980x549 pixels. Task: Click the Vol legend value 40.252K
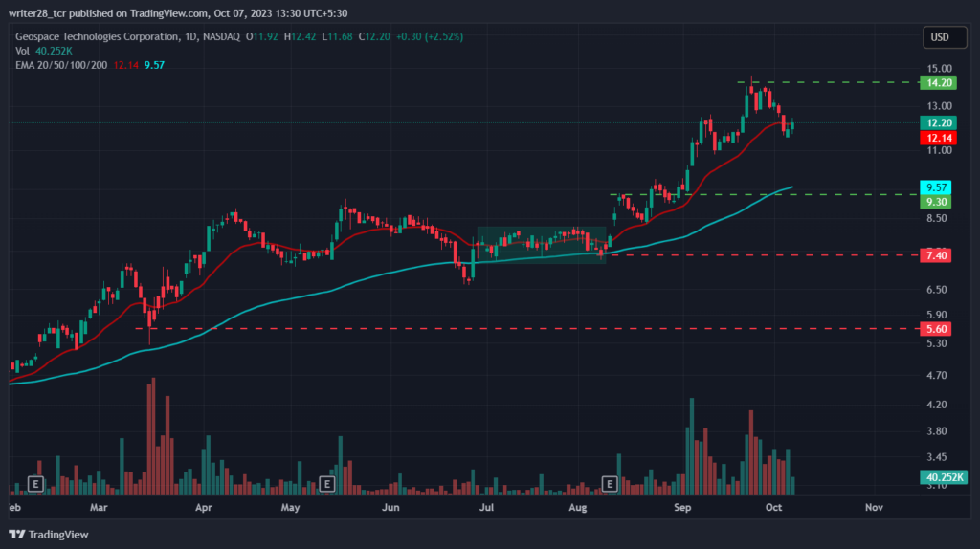click(54, 52)
